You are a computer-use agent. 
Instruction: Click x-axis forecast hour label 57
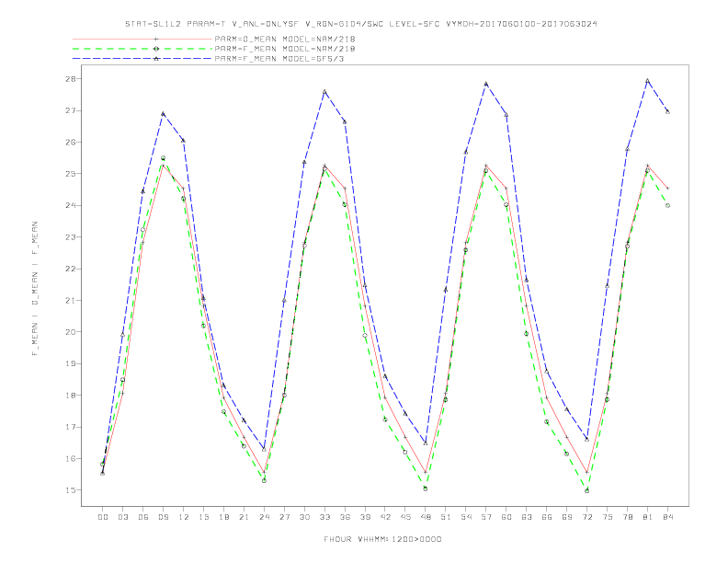pos(486,517)
